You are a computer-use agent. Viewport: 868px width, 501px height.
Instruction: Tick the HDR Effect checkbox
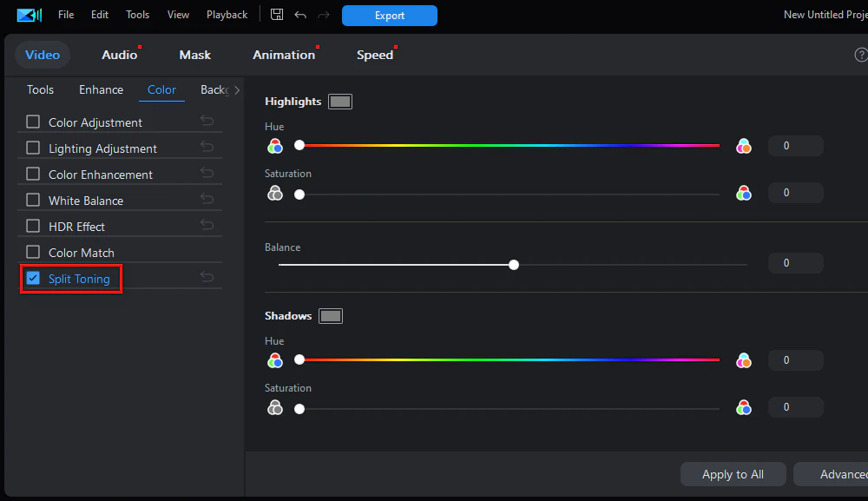33,226
